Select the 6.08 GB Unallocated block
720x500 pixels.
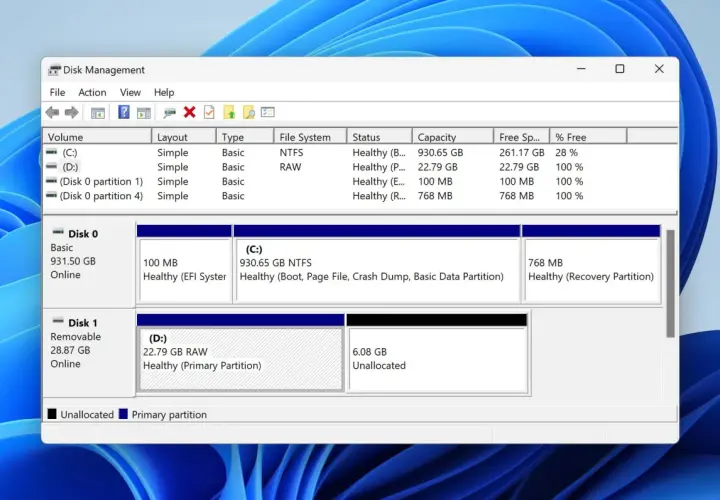tap(437, 353)
